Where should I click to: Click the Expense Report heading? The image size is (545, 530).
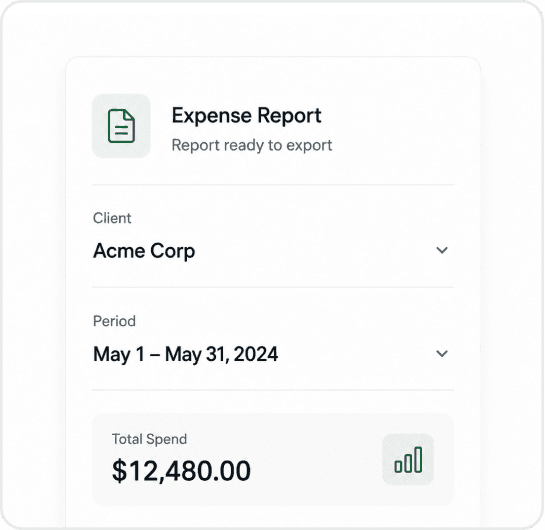[246, 115]
